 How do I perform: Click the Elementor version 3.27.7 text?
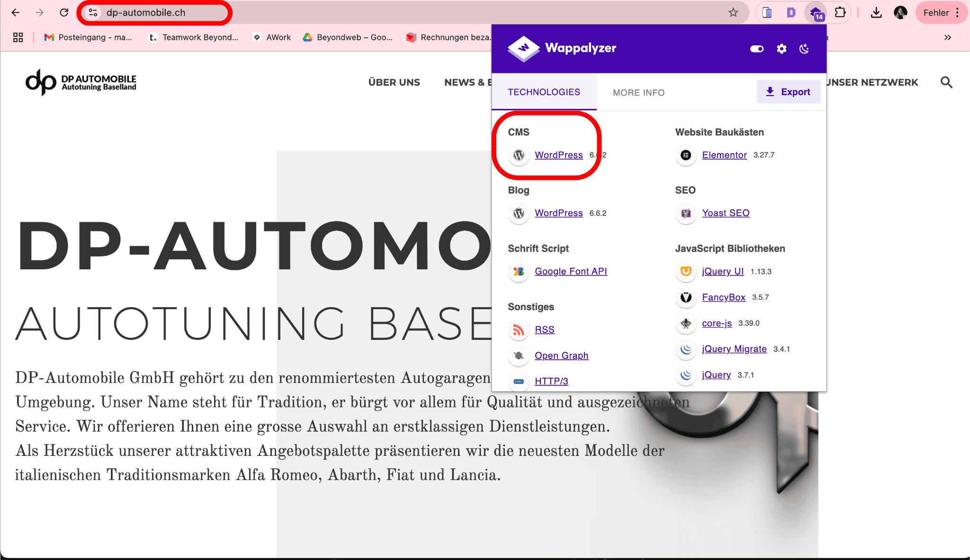(764, 155)
